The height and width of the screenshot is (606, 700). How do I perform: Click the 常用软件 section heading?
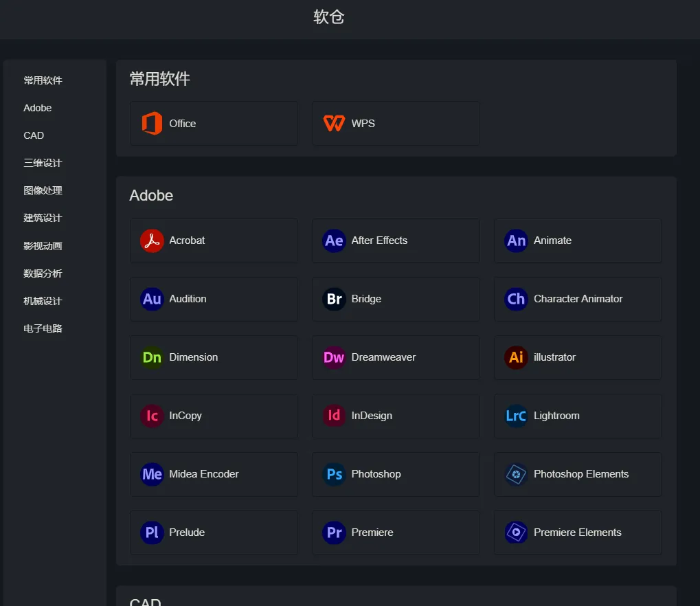point(160,79)
